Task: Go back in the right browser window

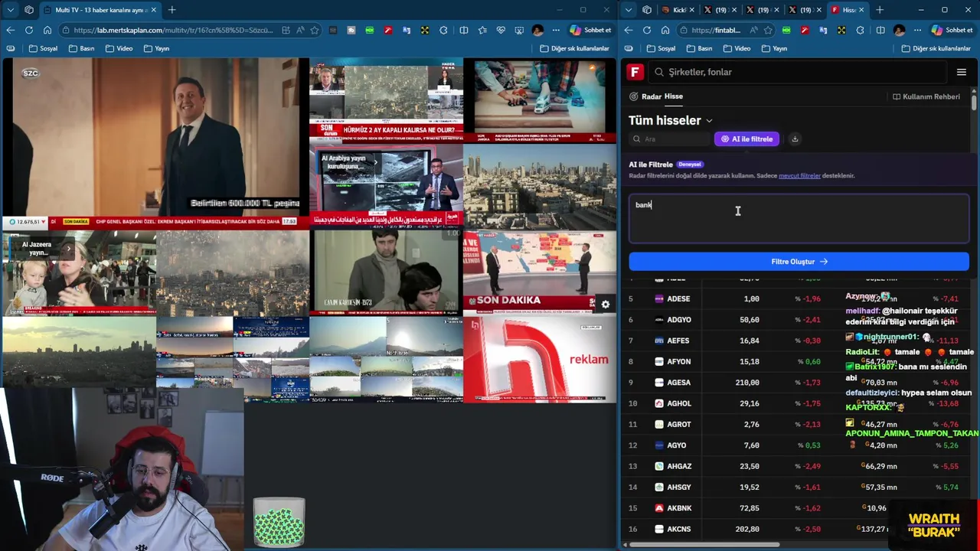Action: point(629,30)
